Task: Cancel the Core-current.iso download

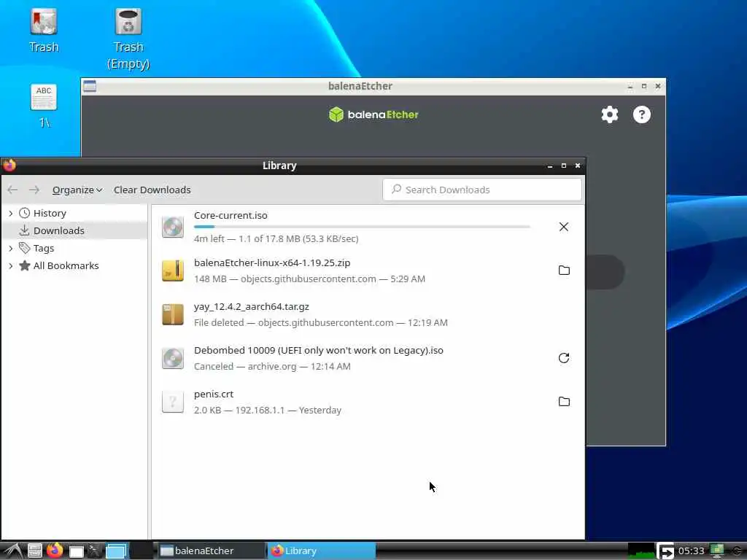Action: click(x=564, y=227)
